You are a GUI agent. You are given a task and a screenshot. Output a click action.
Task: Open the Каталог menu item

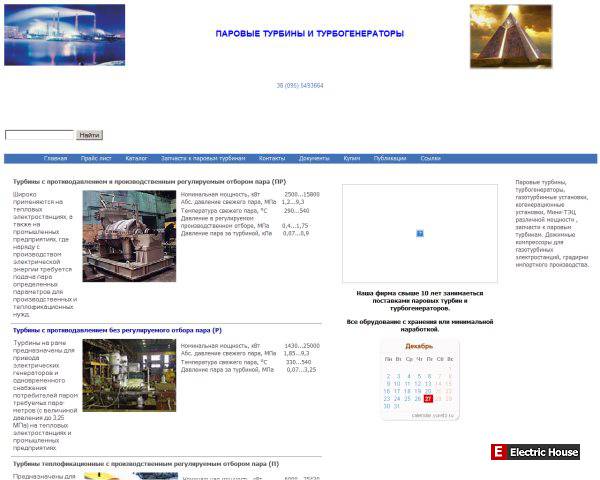pyautogui.click(x=136, y=158)
